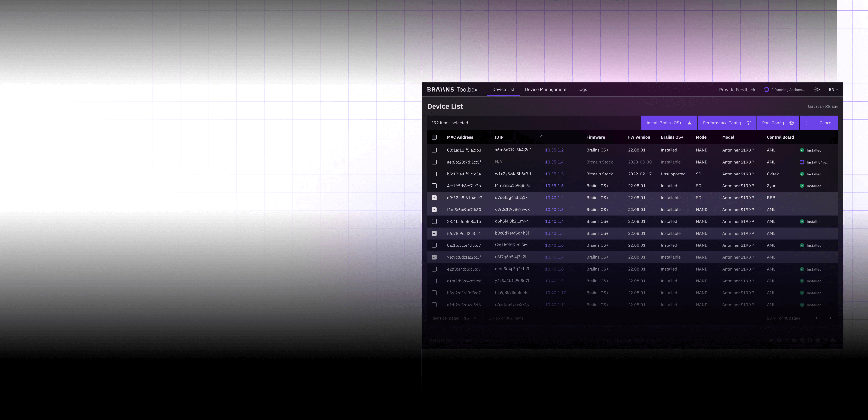Expand the items per page dropdown
Image resolution: width=868 pixels, height=420 pixels.
click(470, 318)
